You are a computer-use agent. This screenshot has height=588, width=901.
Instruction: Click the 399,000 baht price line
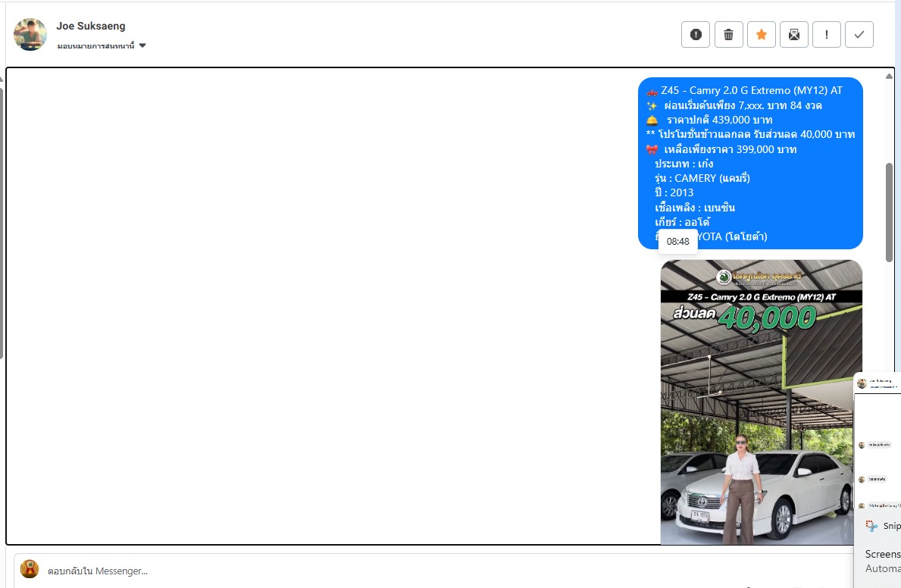coord(730,149)
